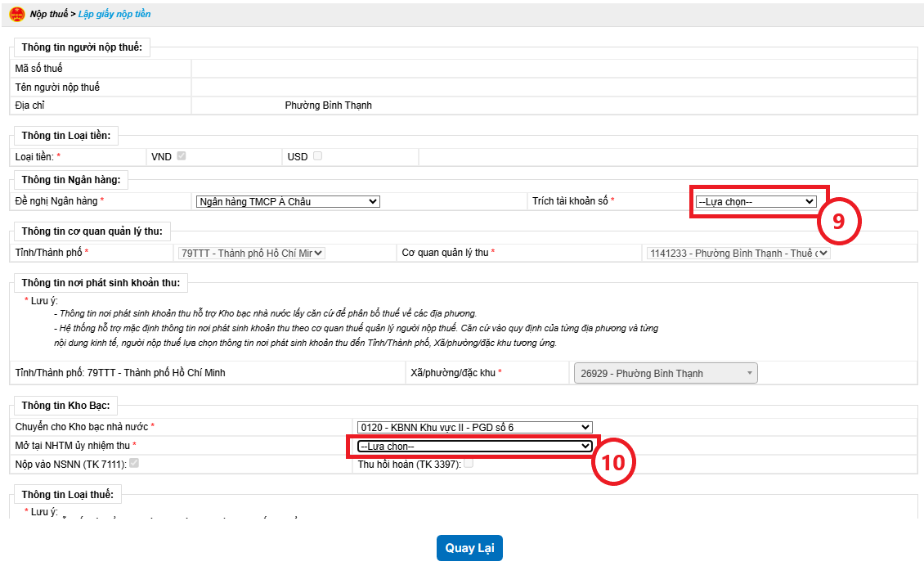The height and width of the screenshot is (575, 924).
Task: Click the Nộp thuế breadcrumb item
Action: (x=48, y=15)
